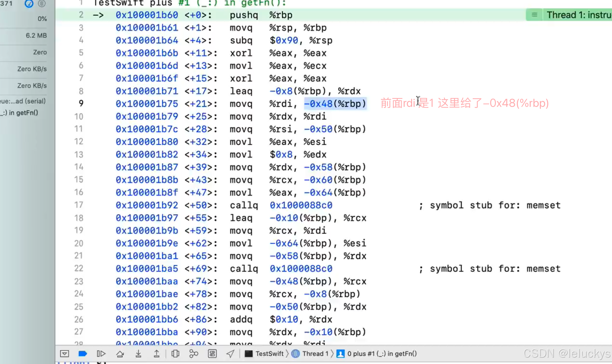Continue program execution
The width and height of the screenshot is (612, 364).
tap(101, 354)
